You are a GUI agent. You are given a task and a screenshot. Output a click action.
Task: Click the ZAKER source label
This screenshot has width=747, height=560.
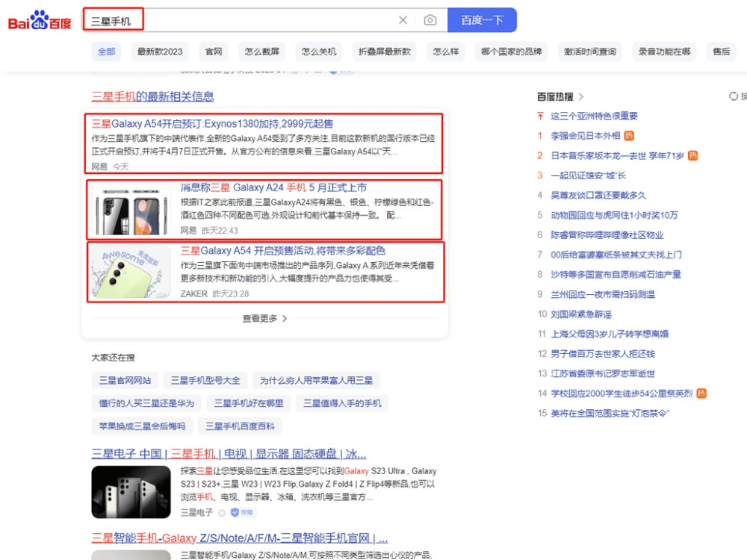click(194, 293)
